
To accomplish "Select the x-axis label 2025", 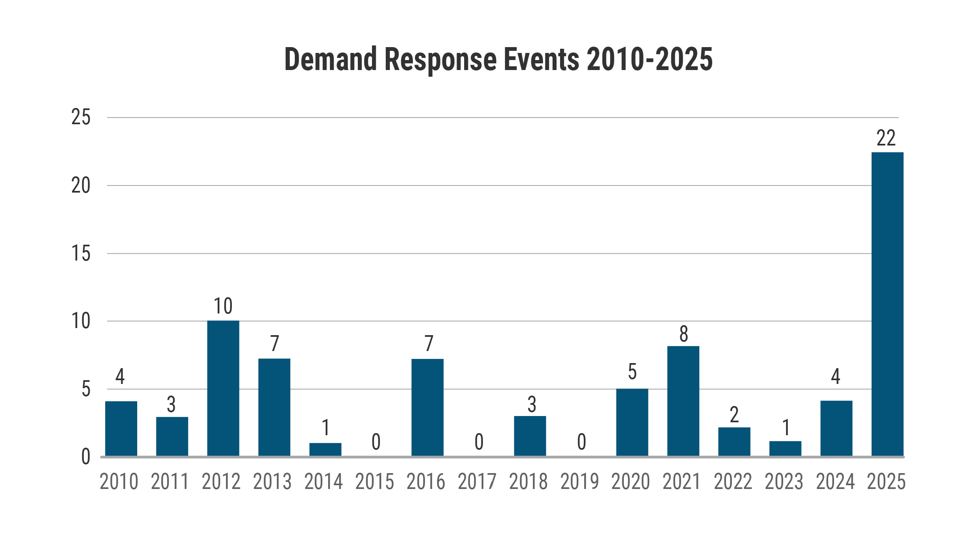I will (x=887, y=482).
